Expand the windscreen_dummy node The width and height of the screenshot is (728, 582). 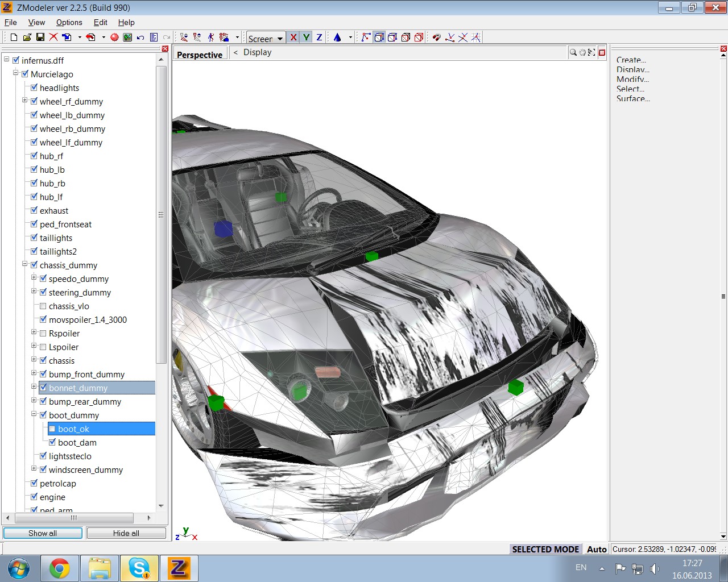34,468
